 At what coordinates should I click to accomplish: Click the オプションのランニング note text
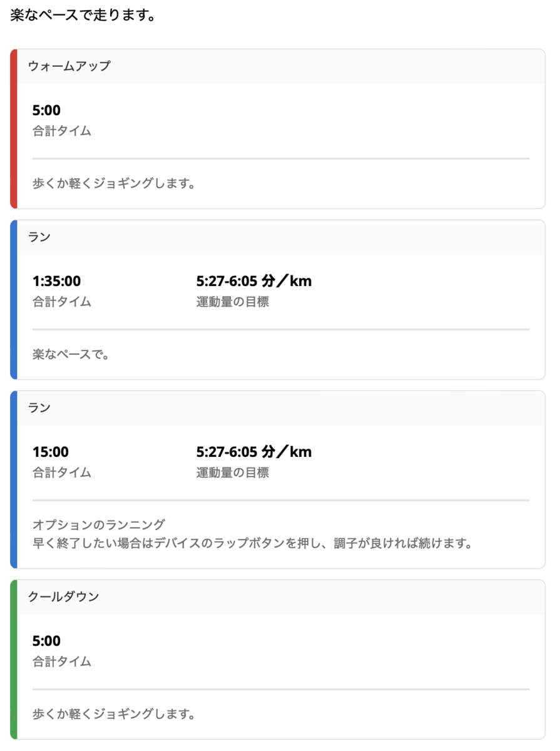tap(99, 525)
